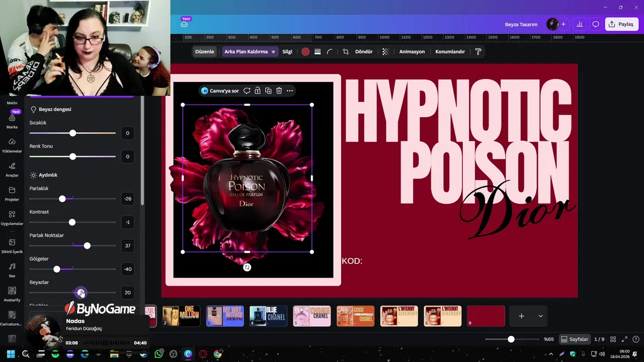Click the Paylaş share button
The height and width of the screenshot is (362, 644).
coord(621,24)
